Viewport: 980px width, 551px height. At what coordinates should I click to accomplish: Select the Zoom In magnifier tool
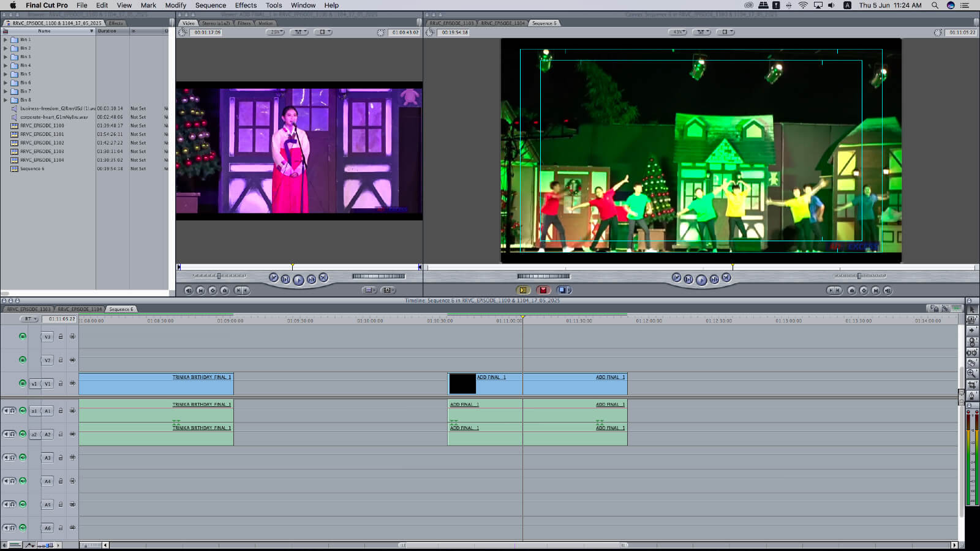pyautogui.click(x=972, y=373)
